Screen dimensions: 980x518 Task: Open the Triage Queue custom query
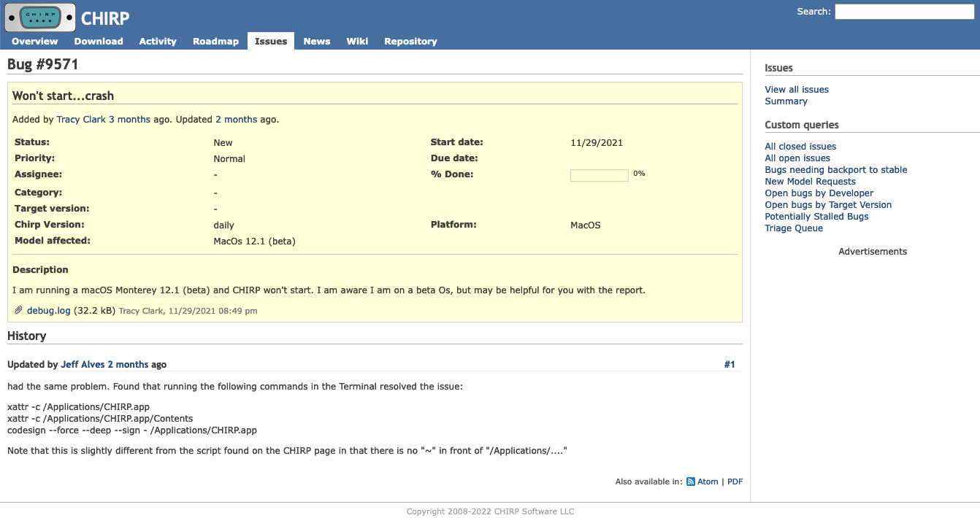pyautogui.click(x=793, y=228)
